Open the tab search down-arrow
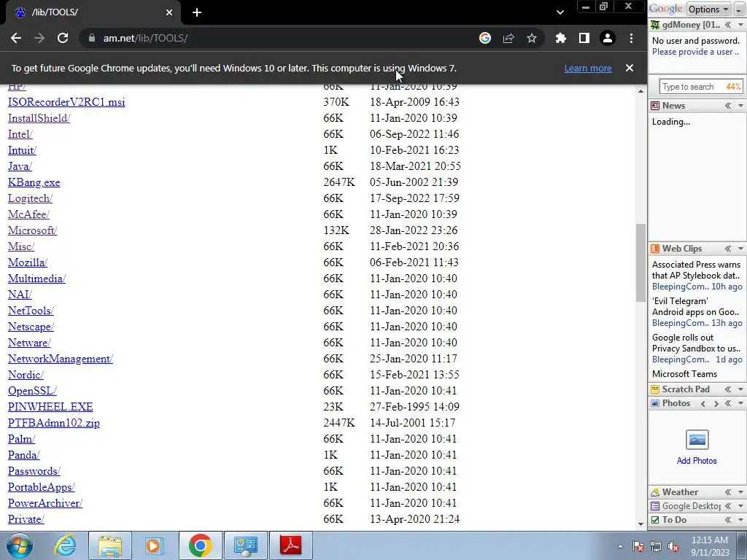The height and width of the screenshot is (560, 747). tap(560, 12)
